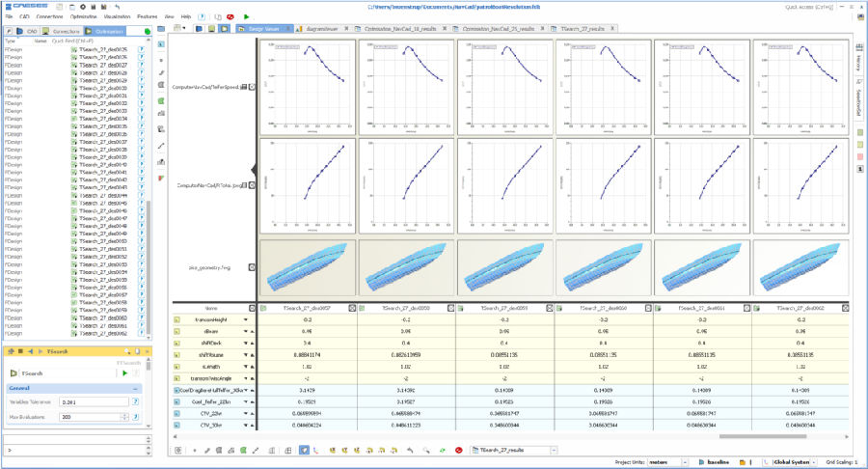Open sort dropdown arrow for shiftDeck row
Image resolution: width=868 pixels, height=469 pixels.
pyautogui.click(x=246, y=344)
